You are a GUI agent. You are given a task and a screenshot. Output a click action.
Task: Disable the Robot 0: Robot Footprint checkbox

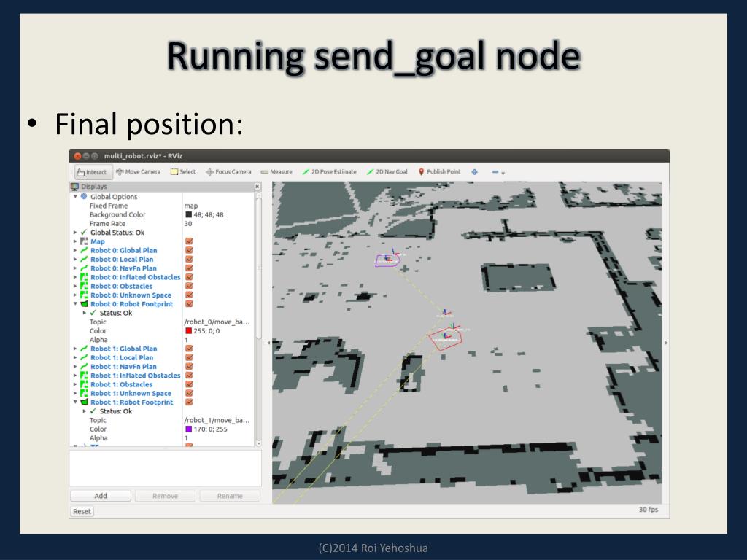[189, 304]
